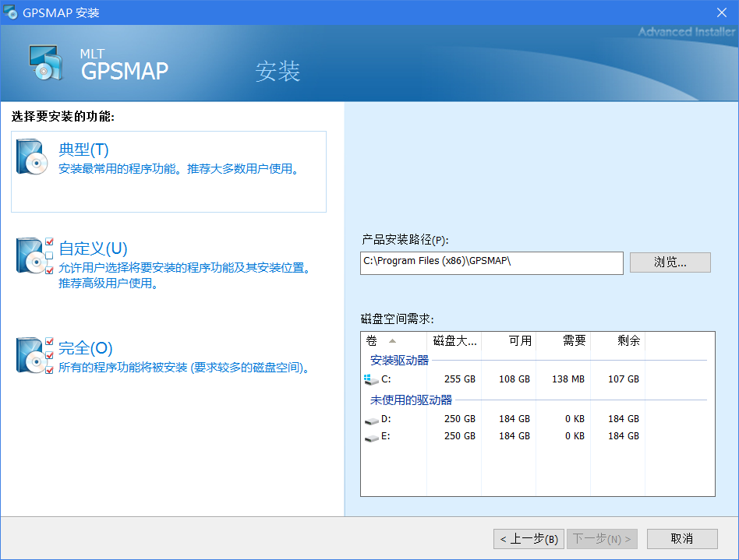739x560 pixels.
Task: Click the 108 GB available value
Action: (514, 379)
